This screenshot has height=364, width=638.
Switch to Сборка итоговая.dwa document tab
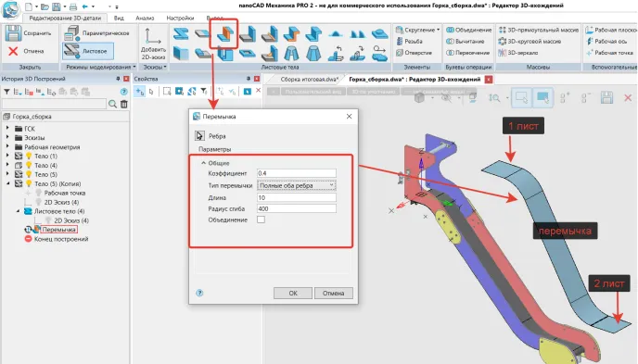309,80
